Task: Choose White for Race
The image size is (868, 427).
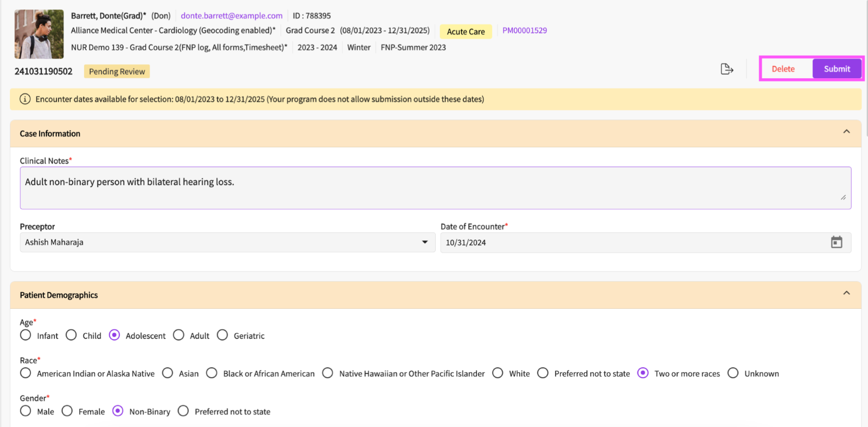Action: pos(497,373)
